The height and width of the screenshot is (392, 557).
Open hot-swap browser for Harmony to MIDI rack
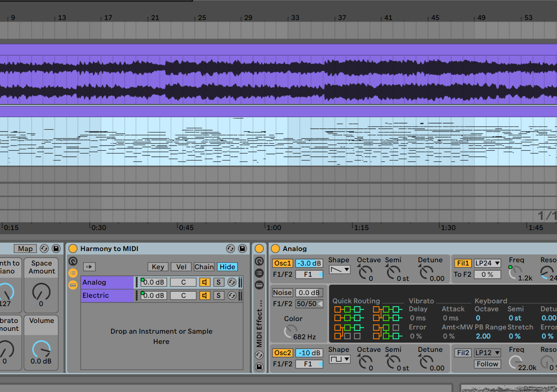coord(231,249)
